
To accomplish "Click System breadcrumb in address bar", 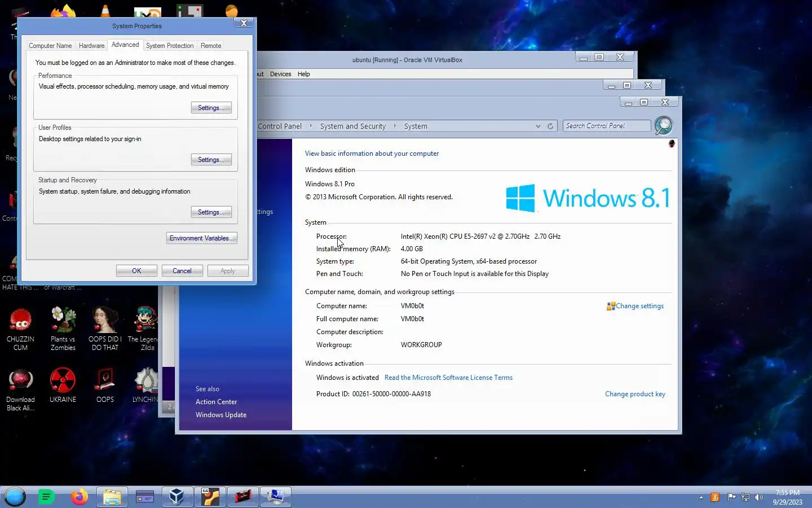I will coord(416,126).
